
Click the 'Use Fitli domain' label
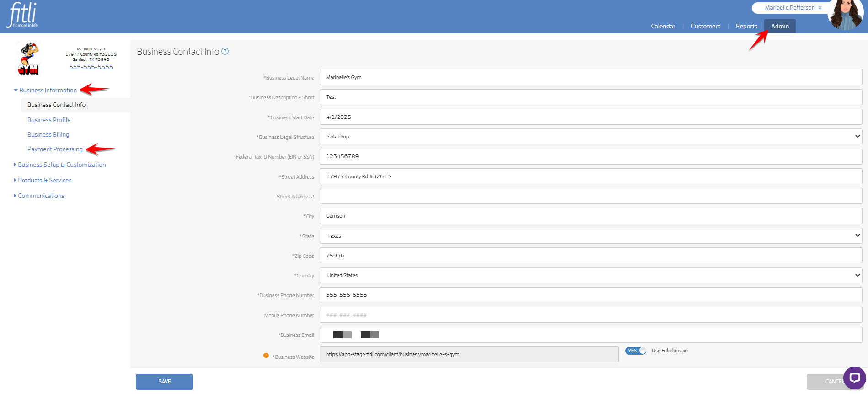pos(670,351)
